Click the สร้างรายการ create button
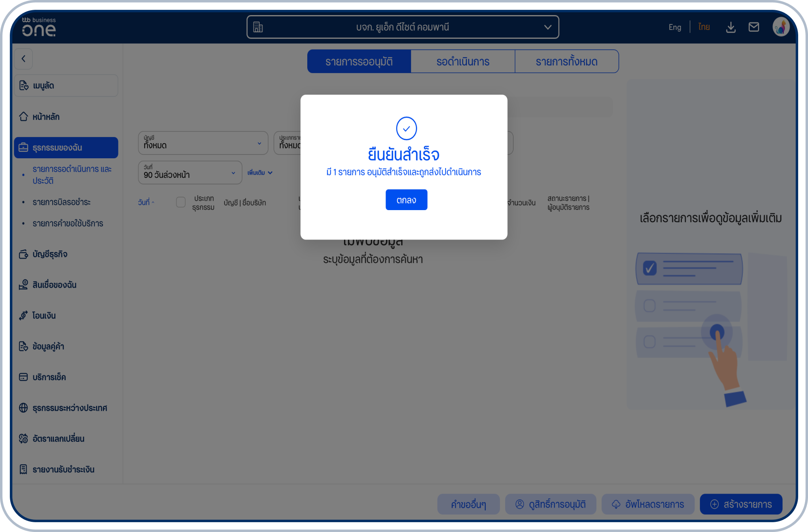 [741, 504]
